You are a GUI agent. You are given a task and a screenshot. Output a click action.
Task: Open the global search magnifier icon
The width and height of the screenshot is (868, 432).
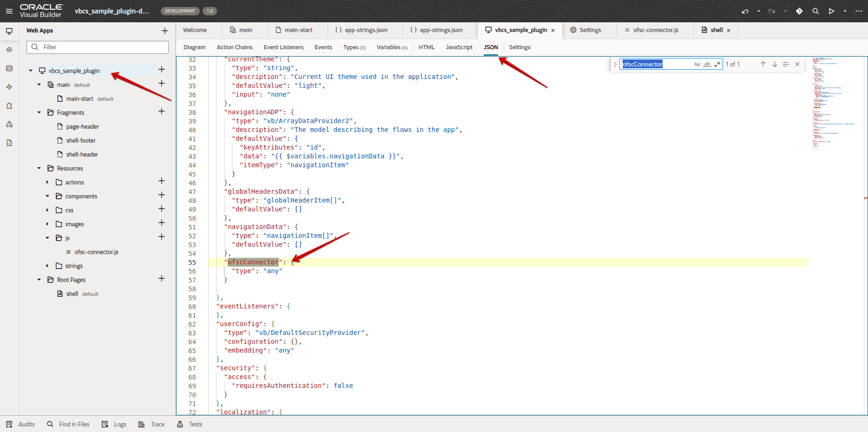815,11
